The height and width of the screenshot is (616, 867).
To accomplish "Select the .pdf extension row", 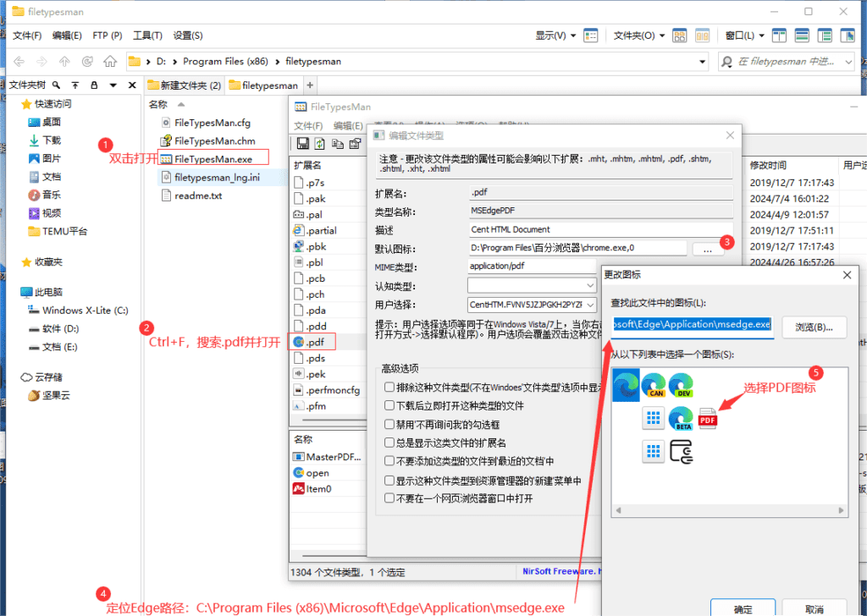I will point(314,342).
